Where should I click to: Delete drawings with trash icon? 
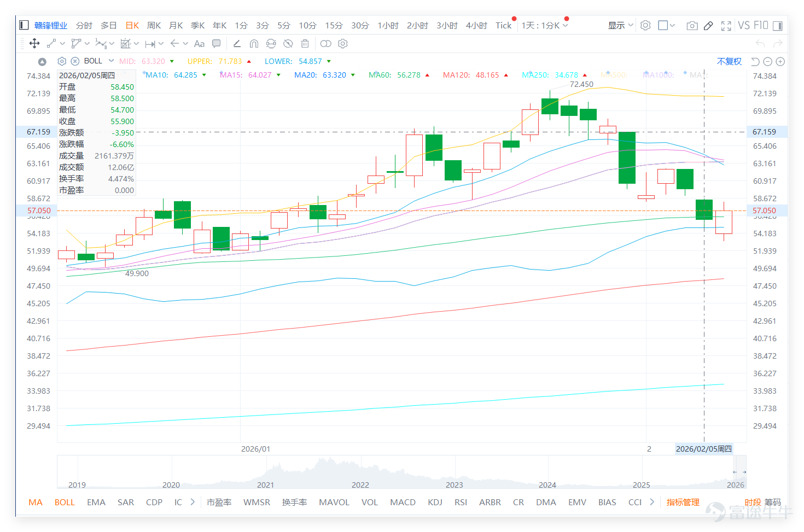305,43
